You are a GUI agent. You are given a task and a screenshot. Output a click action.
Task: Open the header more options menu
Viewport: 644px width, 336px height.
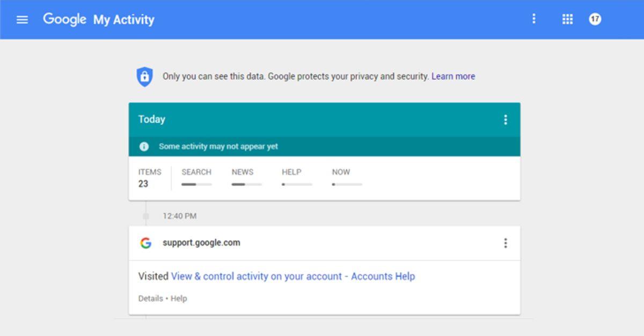click(x=533, y=19)
